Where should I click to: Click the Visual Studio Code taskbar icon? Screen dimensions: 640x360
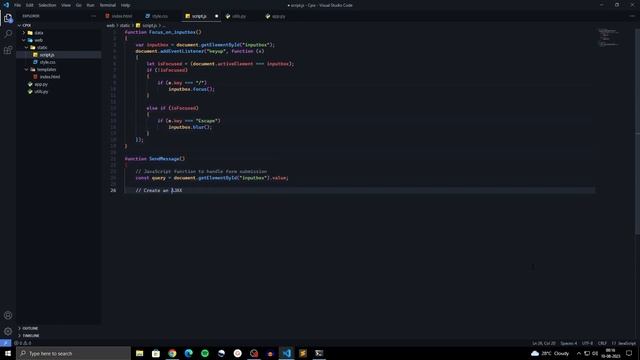tap(287, 353)
